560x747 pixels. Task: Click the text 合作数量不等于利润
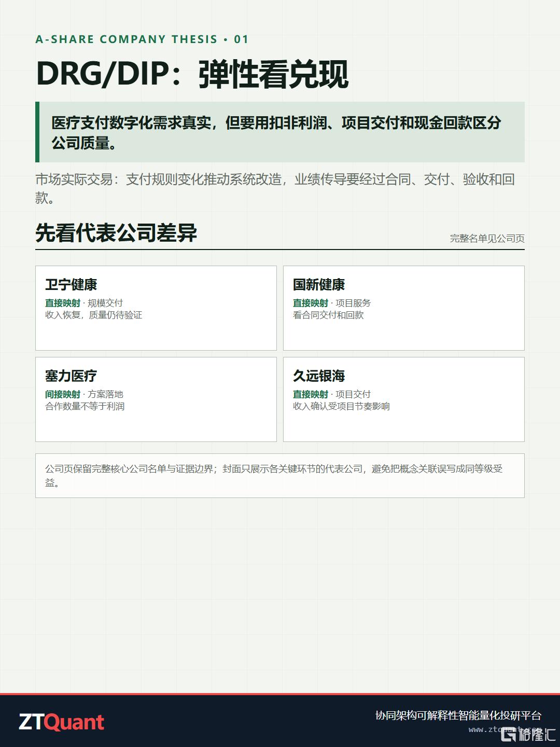85,406
